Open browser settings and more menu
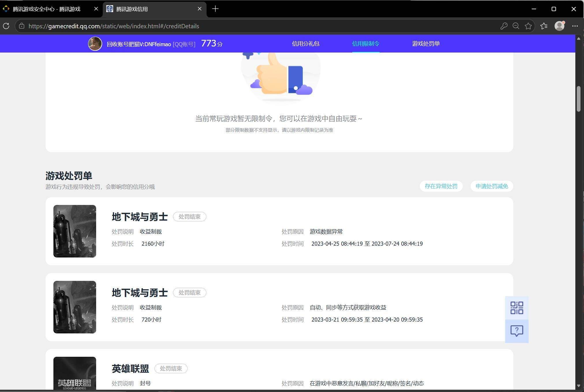This screenshot has width=584, height=392. pyautogui.click(x=575, y=26)
